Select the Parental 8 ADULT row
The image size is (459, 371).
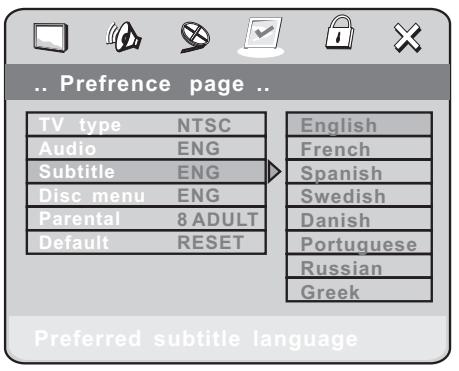[x=146, y=219]
